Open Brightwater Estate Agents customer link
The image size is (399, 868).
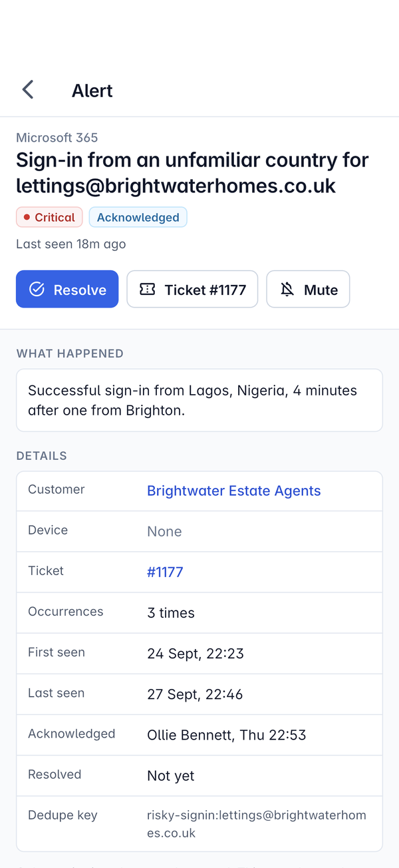coord(234,491)
